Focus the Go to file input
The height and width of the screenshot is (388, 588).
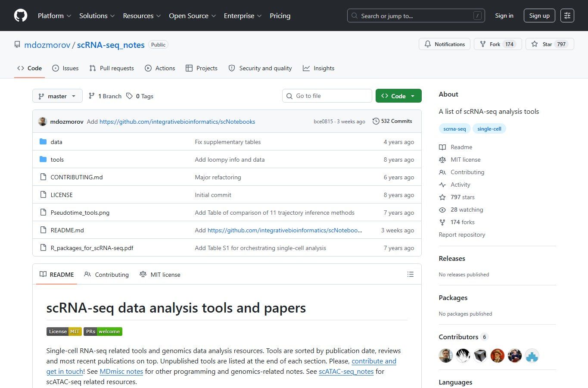click(x=327, y=96)
